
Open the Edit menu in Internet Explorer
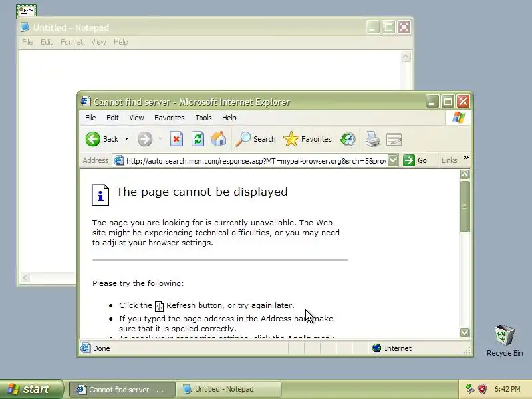[x=112, y=118]
